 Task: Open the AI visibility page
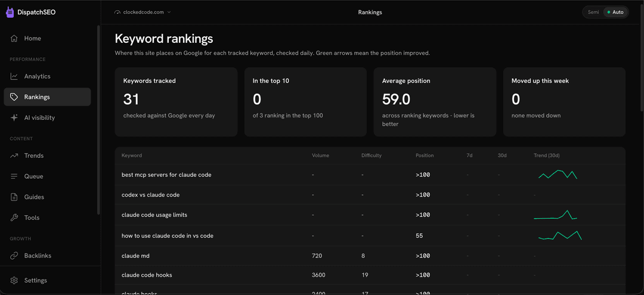39,118
